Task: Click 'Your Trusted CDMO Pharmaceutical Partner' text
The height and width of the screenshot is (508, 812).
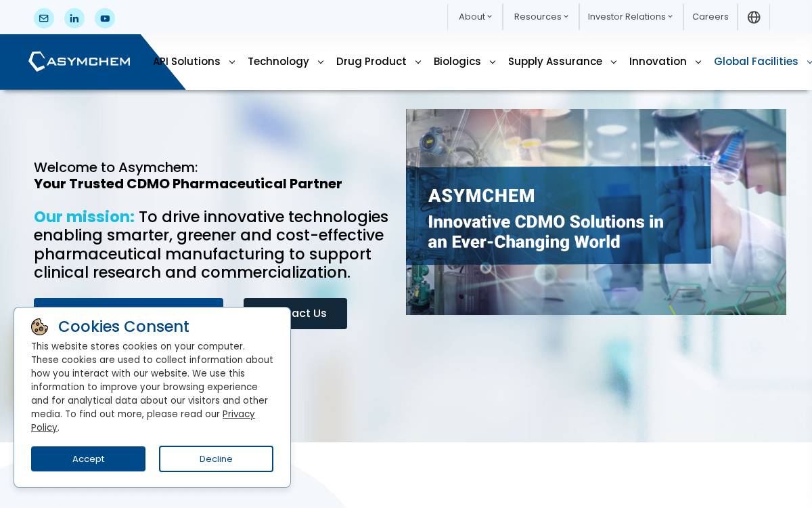Action: click(x=188, y=184)
